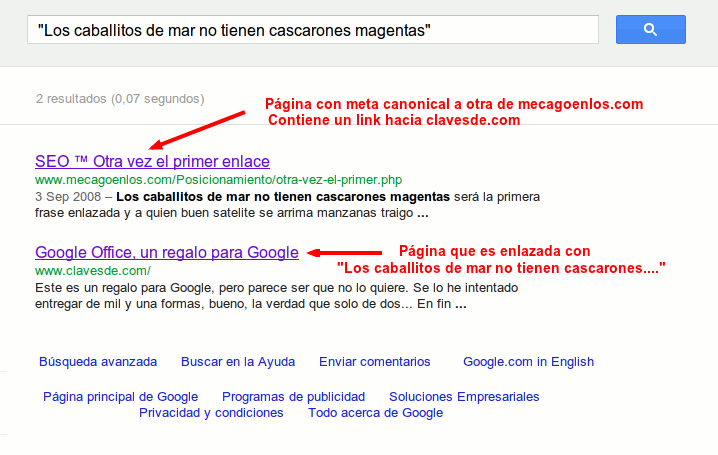Viewport: 718px width, 455px height.
Task: Click the www.clavesde.com/ green URL
Action: (x=93, y=271)
